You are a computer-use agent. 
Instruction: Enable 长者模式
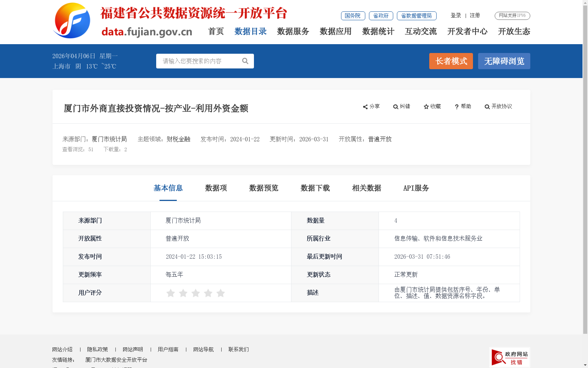tap(451, 61)
